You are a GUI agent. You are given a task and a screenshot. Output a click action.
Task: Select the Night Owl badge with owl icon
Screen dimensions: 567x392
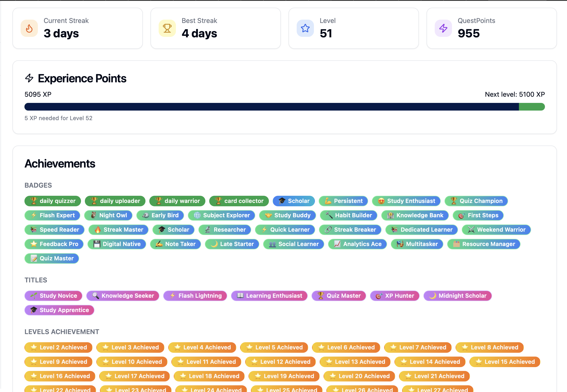(108, 215)
